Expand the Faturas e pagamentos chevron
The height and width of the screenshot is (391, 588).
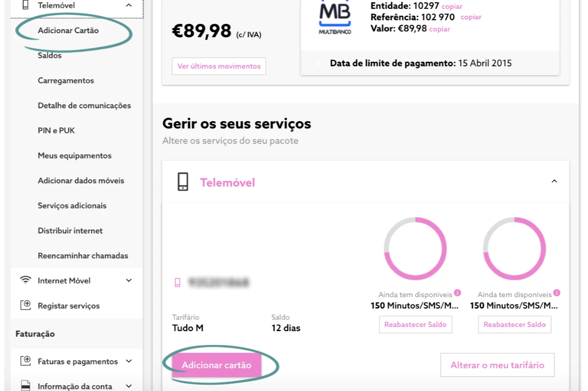(x=129, y=361)
